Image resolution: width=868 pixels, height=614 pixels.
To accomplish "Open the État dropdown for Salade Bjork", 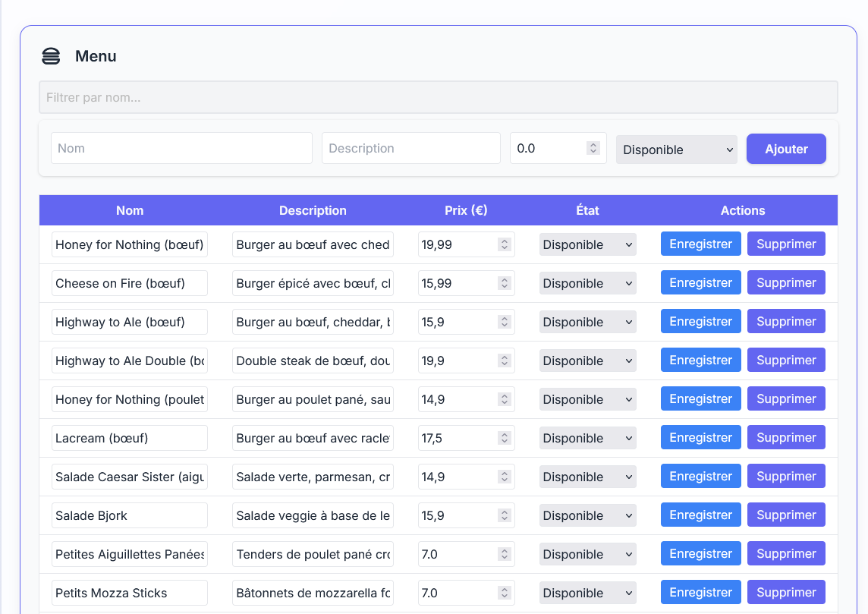I will 587,515.
